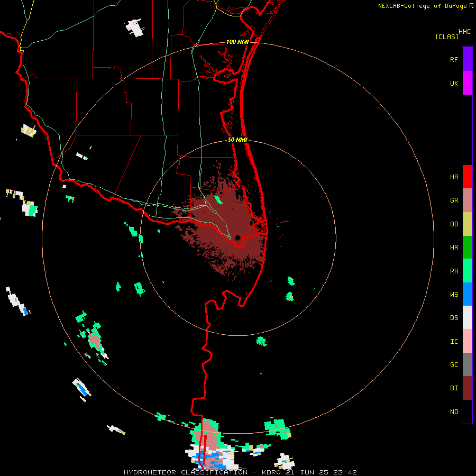Click the "IC" legend label
This screenshot has width=476, height=476.
(454, 342)
